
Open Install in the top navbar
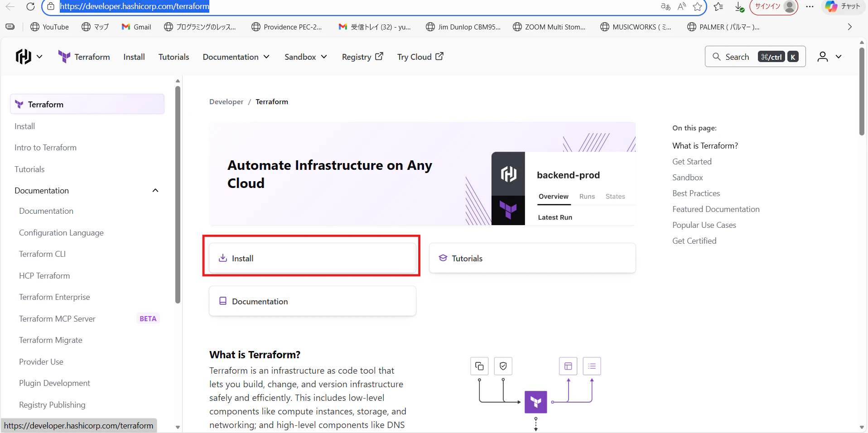[x=134, y=57]
